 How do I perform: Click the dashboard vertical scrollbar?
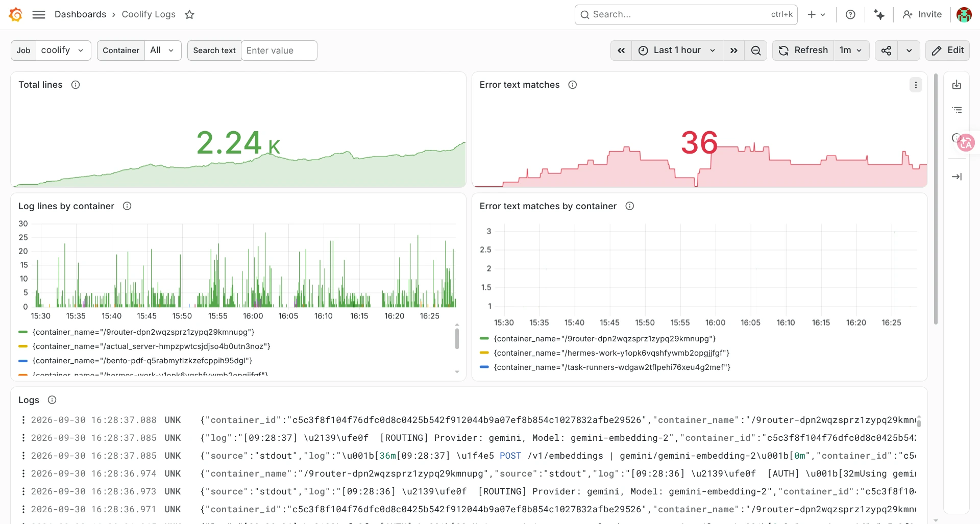tap(936, 199)
